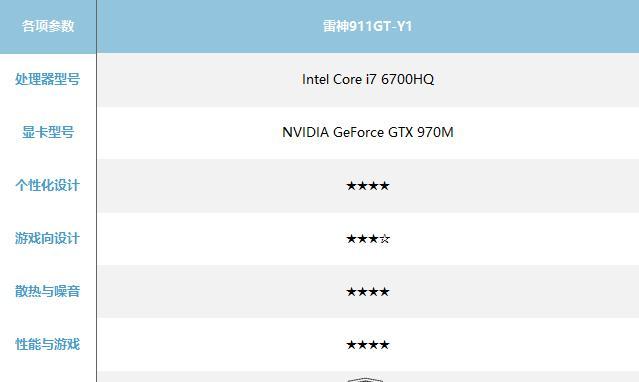Click the partially visible shield icon at the bottom
The width and height of the screenshot is (639, 382).
pyautogui.click(x=365, y=380)
